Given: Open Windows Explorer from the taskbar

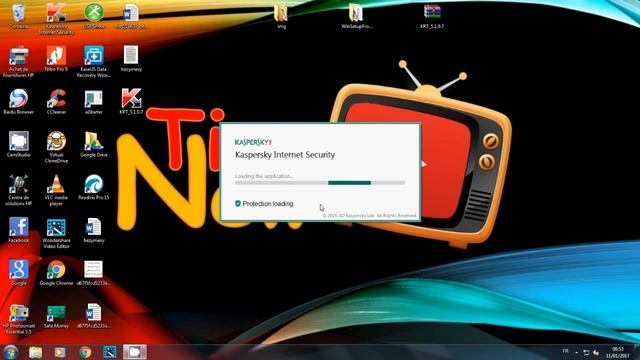Looking at the screenshot, I should (x=36, y=352).
